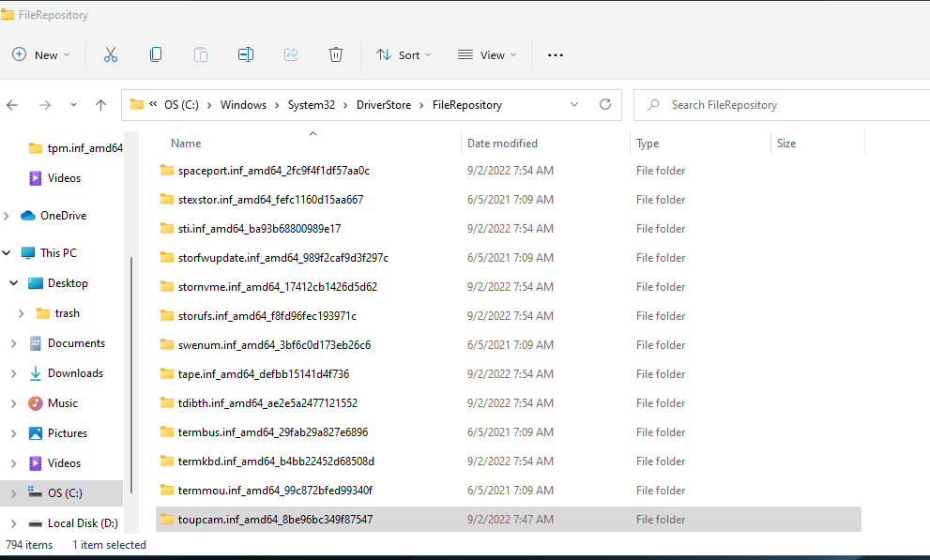Screen dimensions: 930x560
Task: Expand the OneDrive tree node
Action: [7, 216]
